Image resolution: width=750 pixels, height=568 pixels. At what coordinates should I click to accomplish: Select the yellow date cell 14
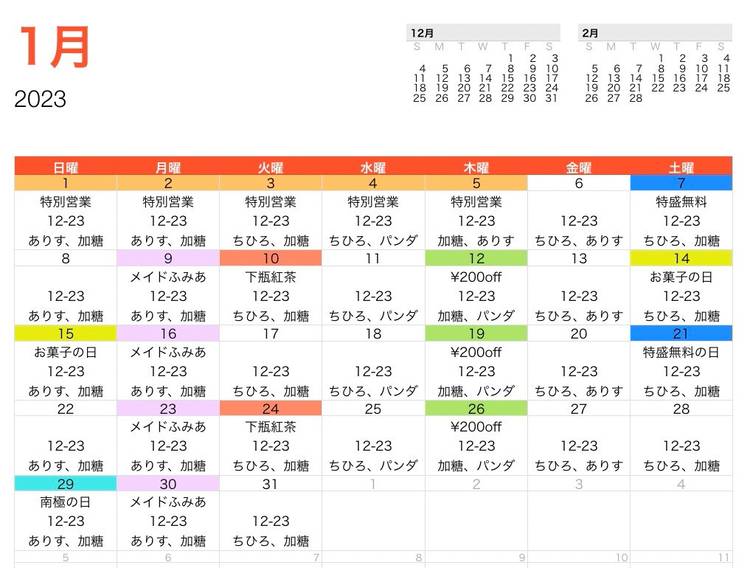click(x=681, y=258)
